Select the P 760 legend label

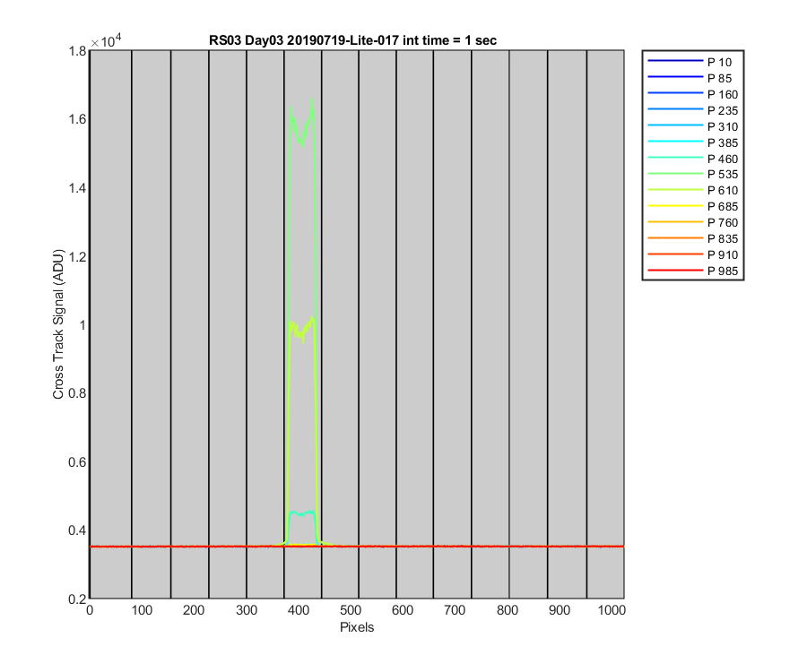(x=723, y=222)
